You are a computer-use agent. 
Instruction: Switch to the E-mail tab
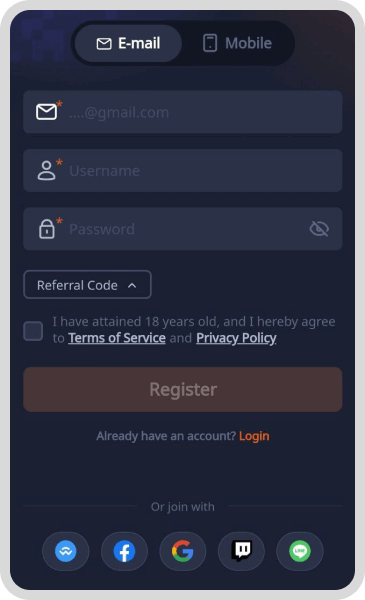click(128, 43)
